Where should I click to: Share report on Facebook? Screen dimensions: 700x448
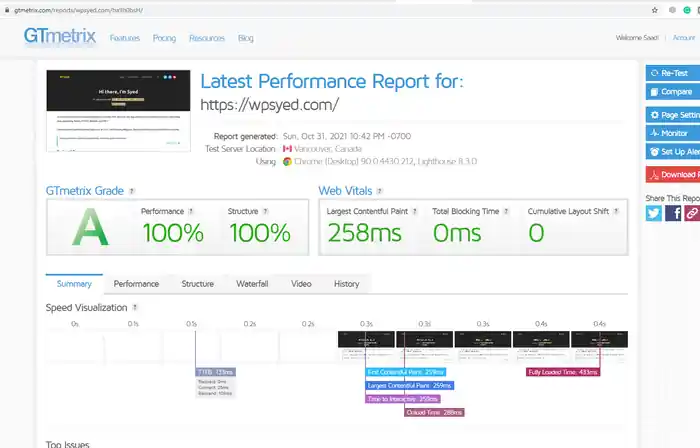tap(673, 213)
